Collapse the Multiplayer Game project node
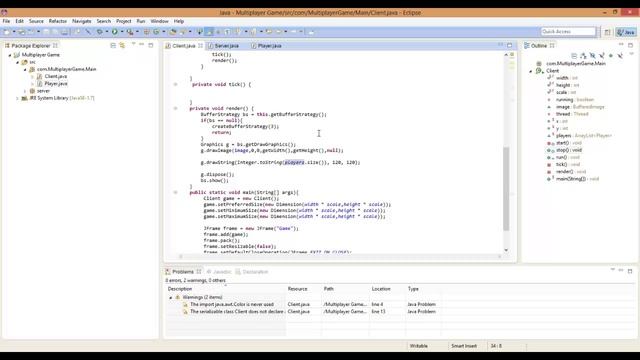640x360 pixels. pos(10,55)
